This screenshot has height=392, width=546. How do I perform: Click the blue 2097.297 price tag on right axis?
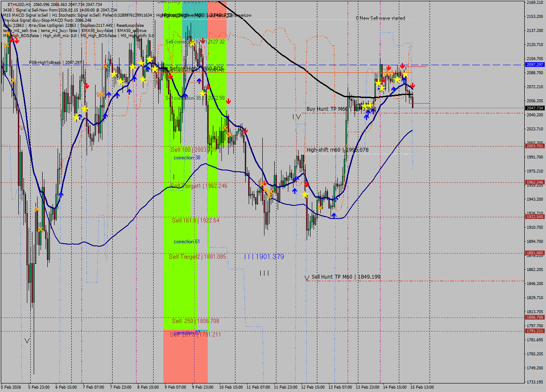(x=534, y=65)
